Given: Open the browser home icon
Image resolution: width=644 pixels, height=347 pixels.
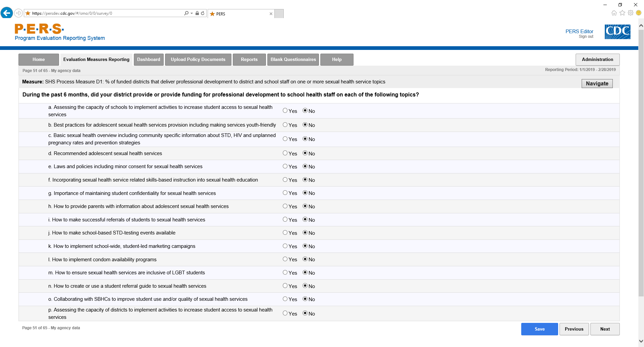Looking at the screenshot, I should pos(614,13).
